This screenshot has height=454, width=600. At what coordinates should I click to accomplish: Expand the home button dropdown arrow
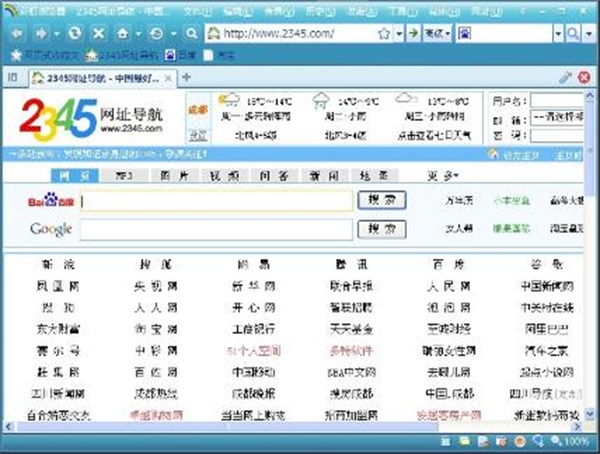(139, 34)
